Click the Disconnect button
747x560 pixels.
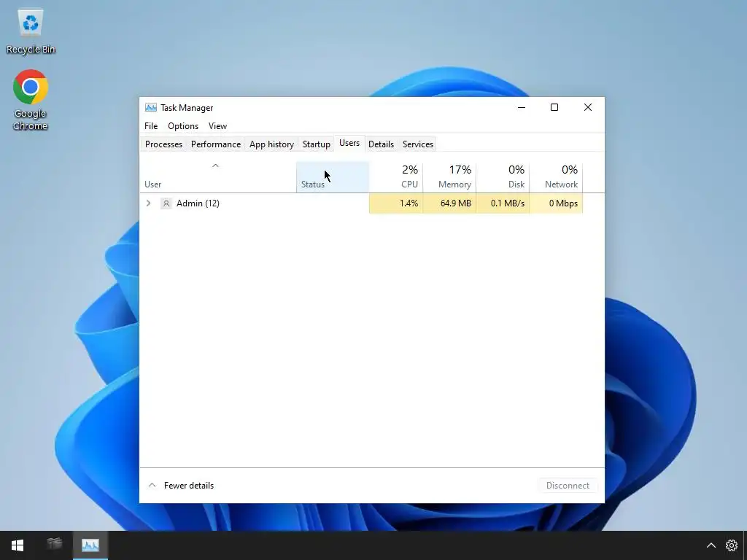[x=568, y=485]
